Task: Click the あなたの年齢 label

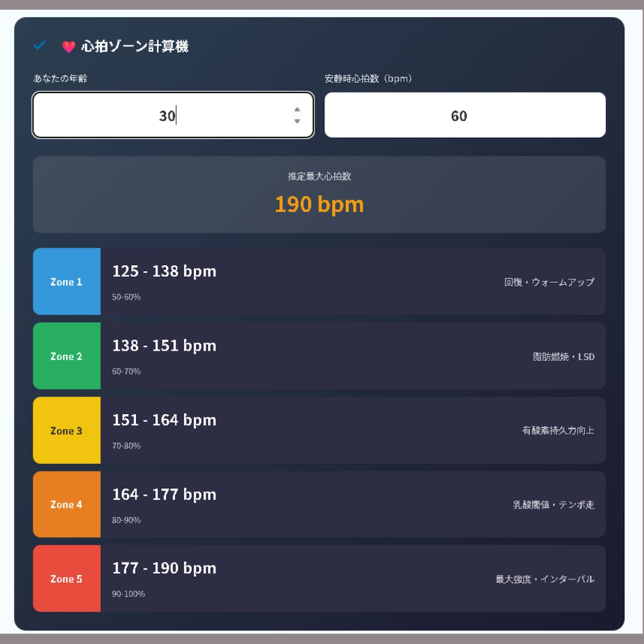Action: 60,78
